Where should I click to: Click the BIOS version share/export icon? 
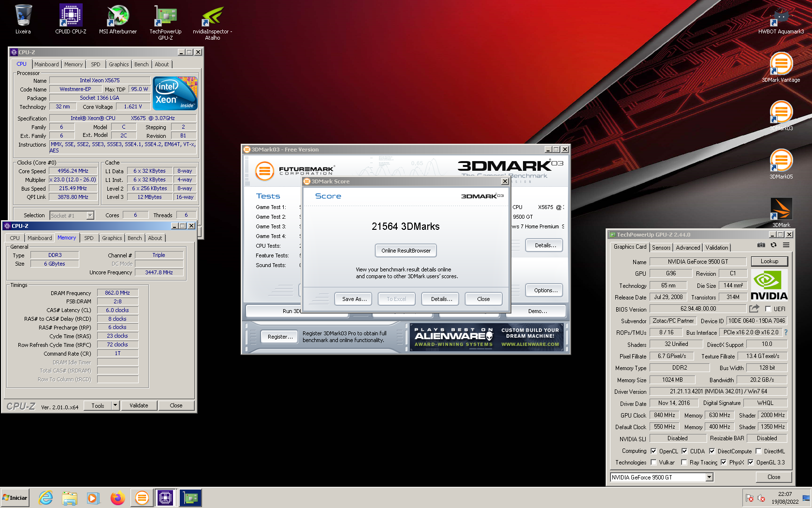(754, 309)
